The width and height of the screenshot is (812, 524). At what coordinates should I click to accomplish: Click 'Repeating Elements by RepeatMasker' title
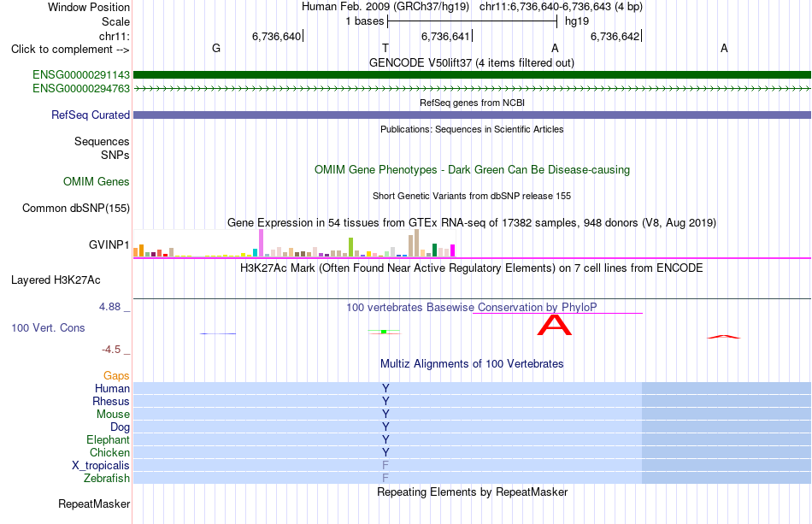[473, 492]
